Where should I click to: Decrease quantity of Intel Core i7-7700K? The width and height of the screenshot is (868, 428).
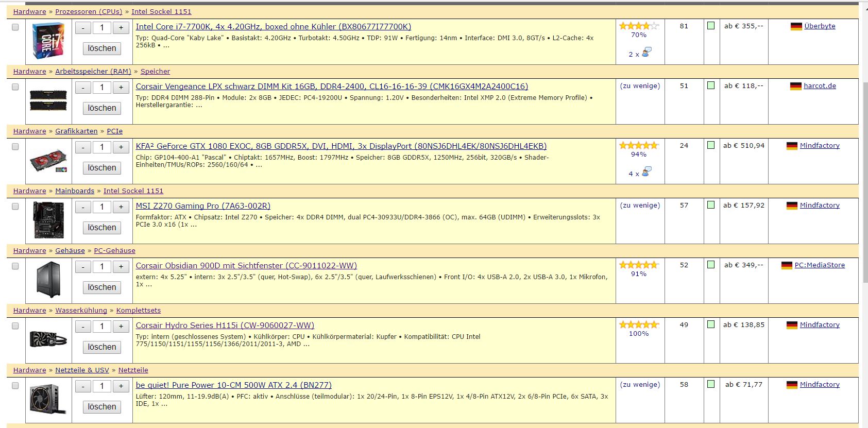83,28
